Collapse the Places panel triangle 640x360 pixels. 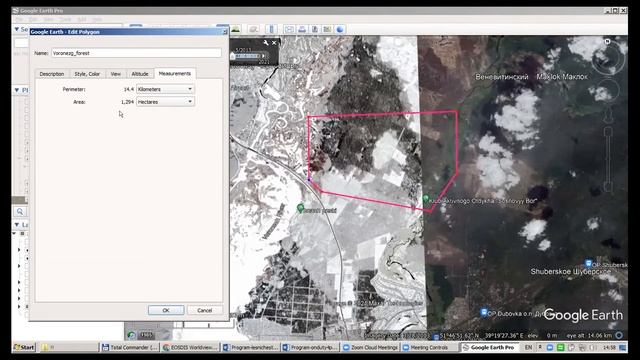pyautogui.click(x=17, y=90)
